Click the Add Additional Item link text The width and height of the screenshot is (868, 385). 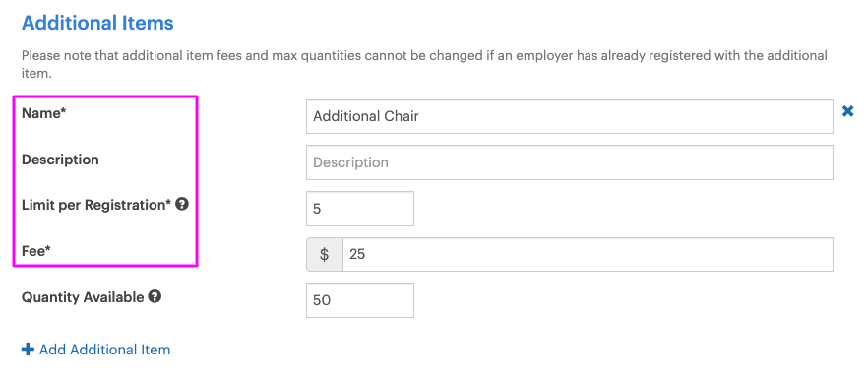coord(104,350)
